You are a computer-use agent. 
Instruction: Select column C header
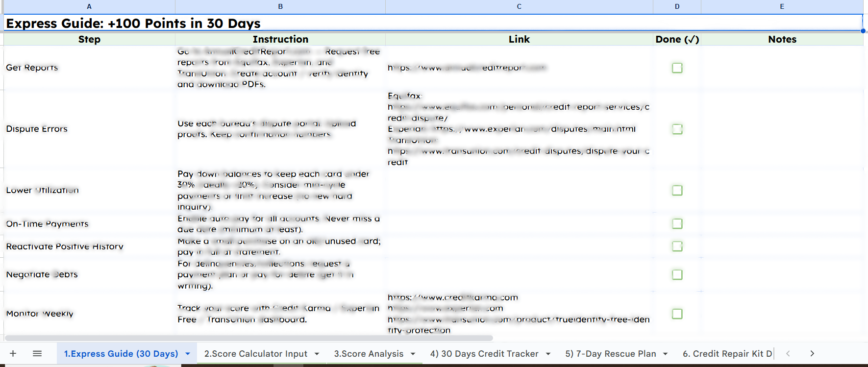coord(519,6)
